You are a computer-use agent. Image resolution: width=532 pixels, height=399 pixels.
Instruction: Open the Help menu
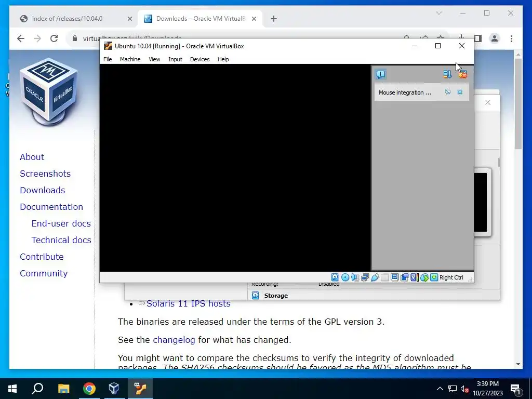(223, 59)
